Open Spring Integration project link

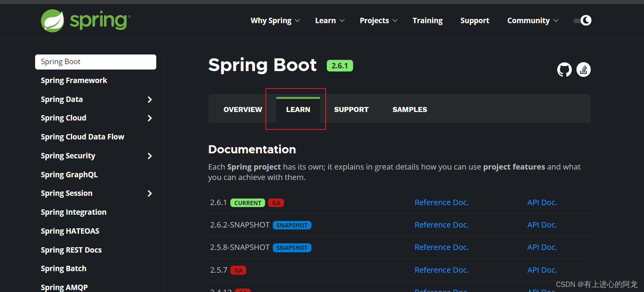(74, 212)
